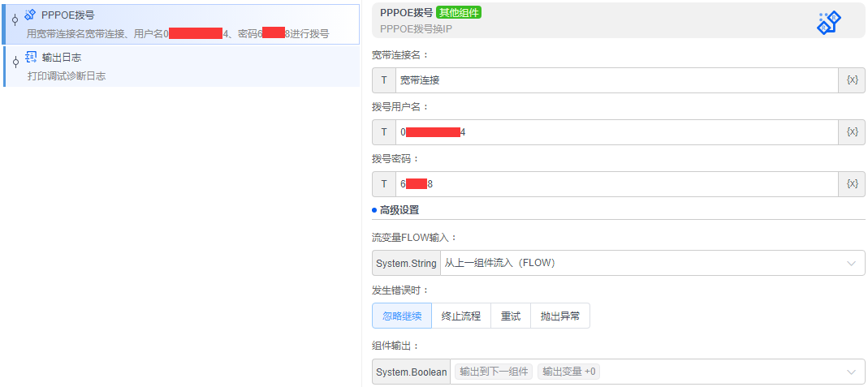Focus the 拨号密码 input field

click(x=617, y=184)
